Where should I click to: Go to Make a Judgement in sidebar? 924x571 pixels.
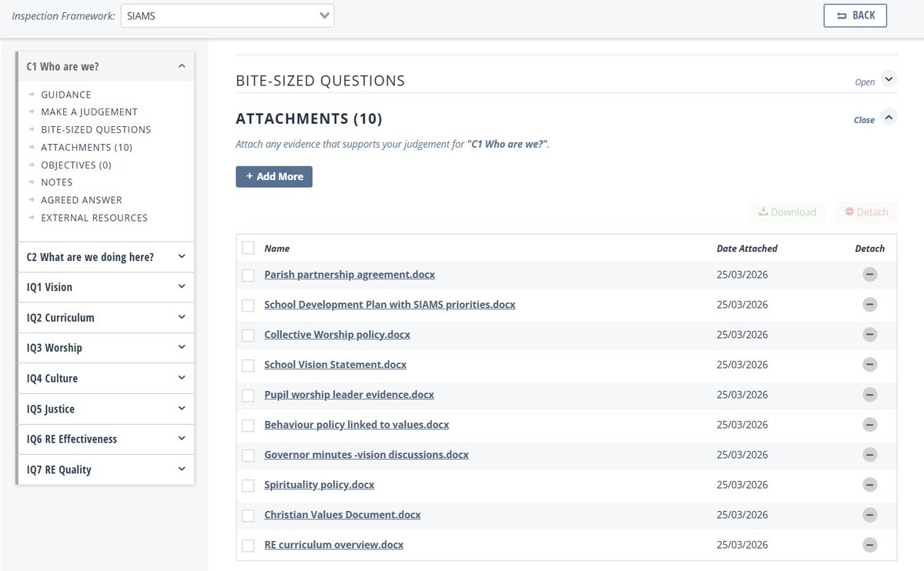[89, 112]
